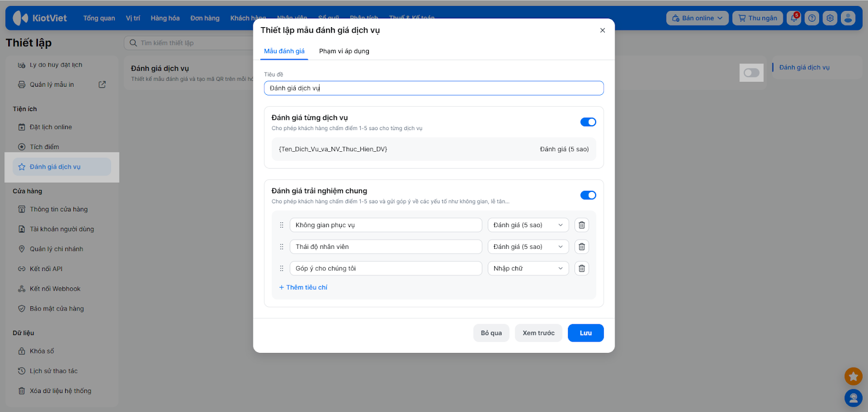Toggle the service rating feature switch

tap(751, 73)
